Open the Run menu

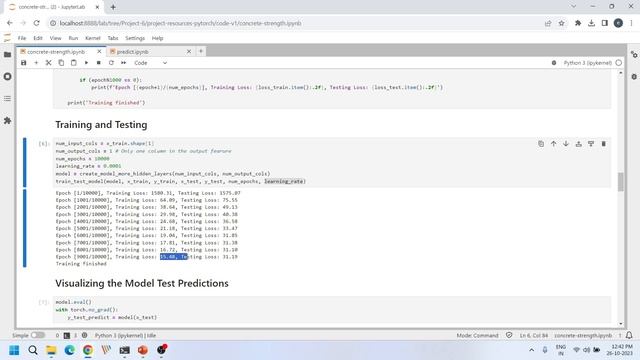coord(73,38)
